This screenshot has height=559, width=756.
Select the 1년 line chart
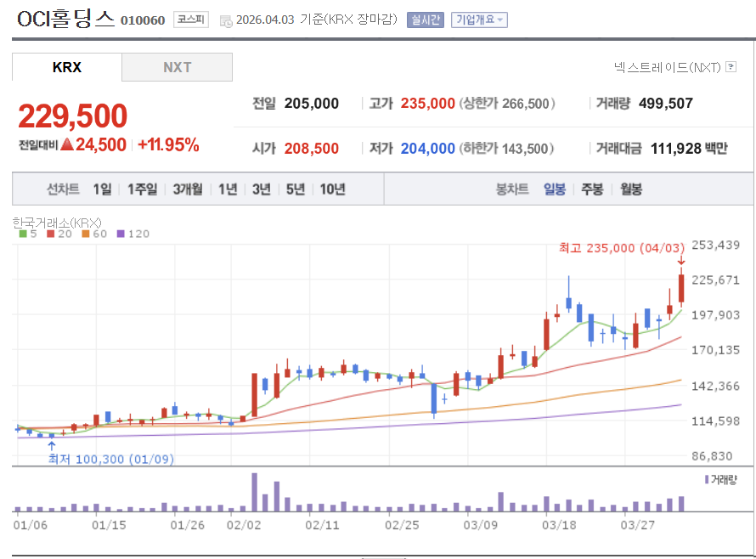[x=228, y=189]
